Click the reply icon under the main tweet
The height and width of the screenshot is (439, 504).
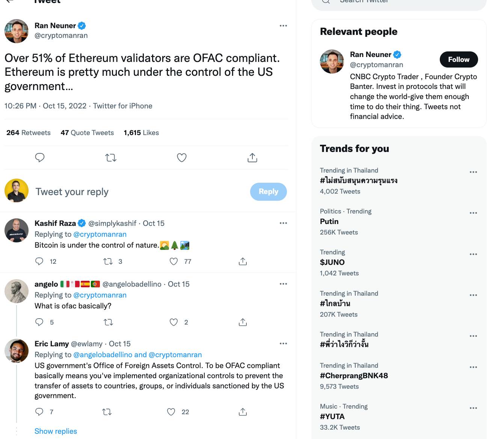click(x=40, y=158)
